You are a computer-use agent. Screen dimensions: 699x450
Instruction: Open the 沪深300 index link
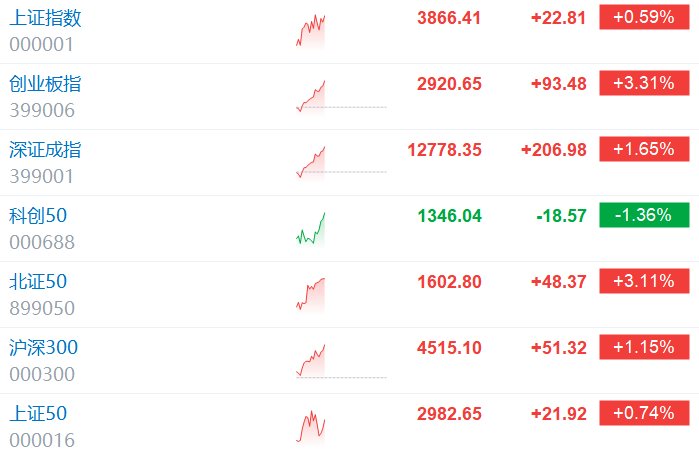44,348
